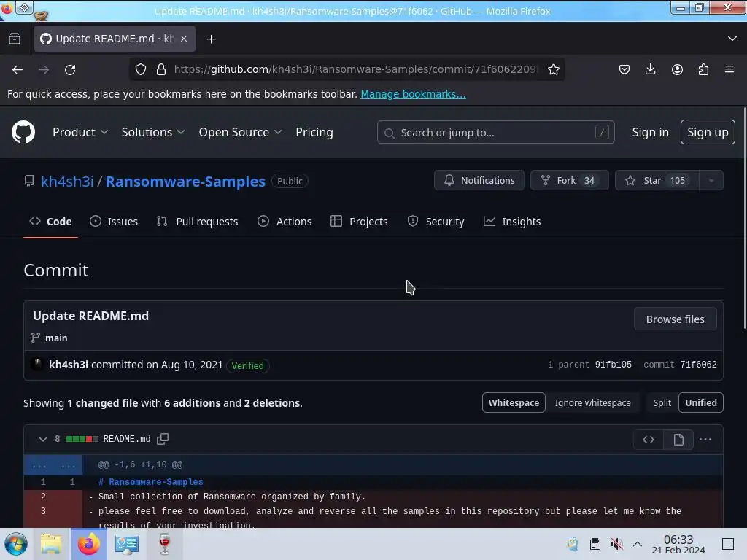Click the Browse files button
The height and width of the screenshot is (560, 747).
tap(675, 319)
